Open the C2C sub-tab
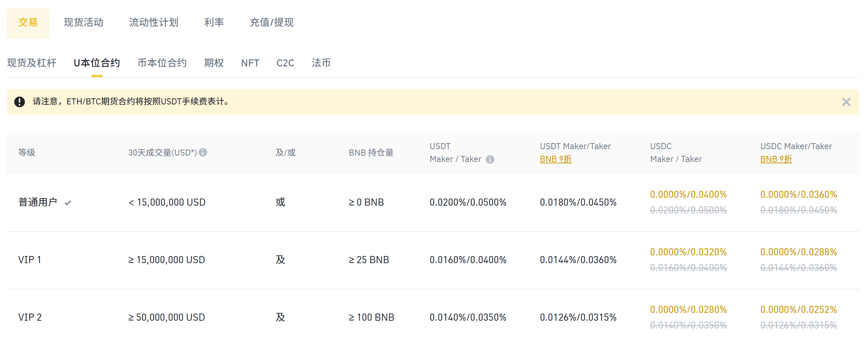This screenshot has width=868, height=342. [x=285, y=63]
